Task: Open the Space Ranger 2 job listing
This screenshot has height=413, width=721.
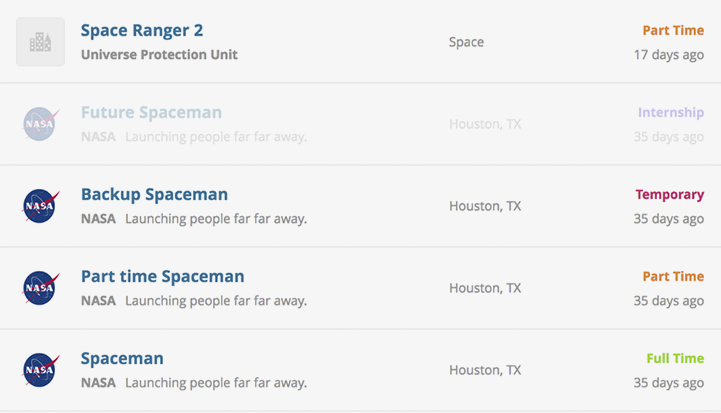Action: tap(142, 30)
